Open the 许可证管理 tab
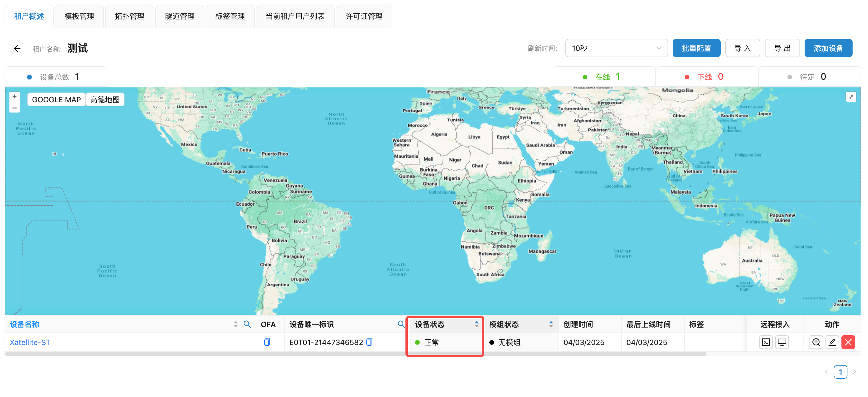The image size is (868, 397). 363,16
